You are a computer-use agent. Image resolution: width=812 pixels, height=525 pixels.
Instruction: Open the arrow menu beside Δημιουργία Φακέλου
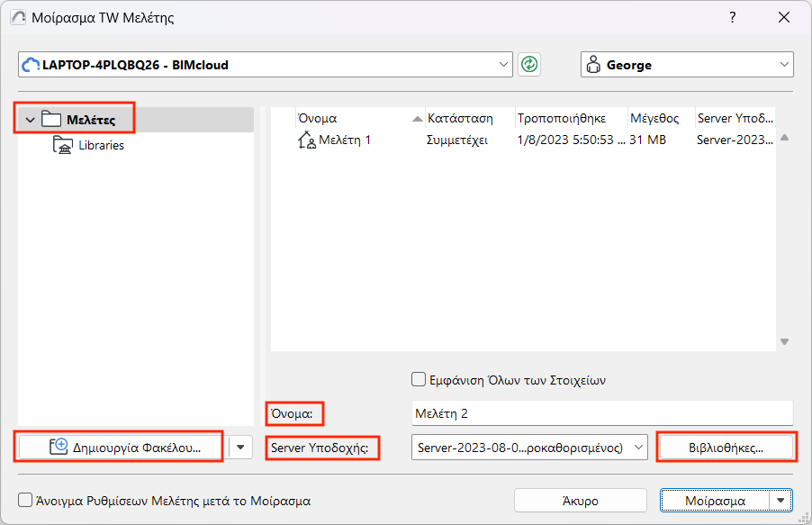click(x=240, y=448)
